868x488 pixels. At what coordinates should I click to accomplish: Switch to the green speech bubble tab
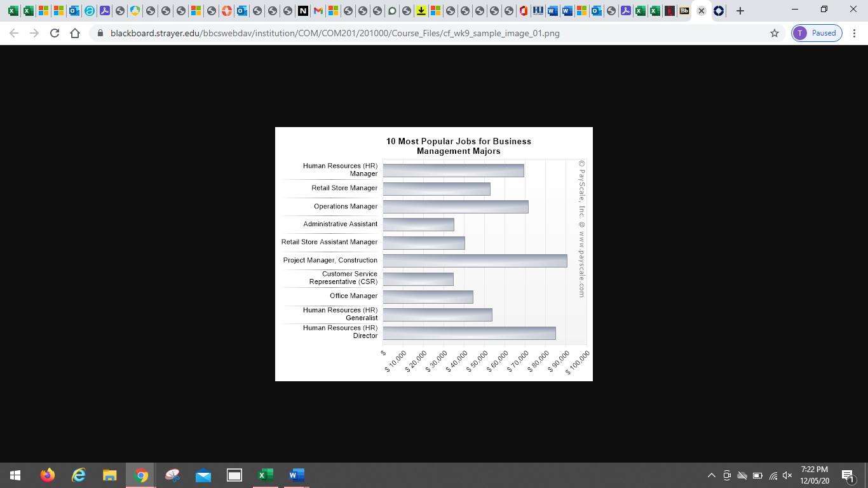[392, 11]
